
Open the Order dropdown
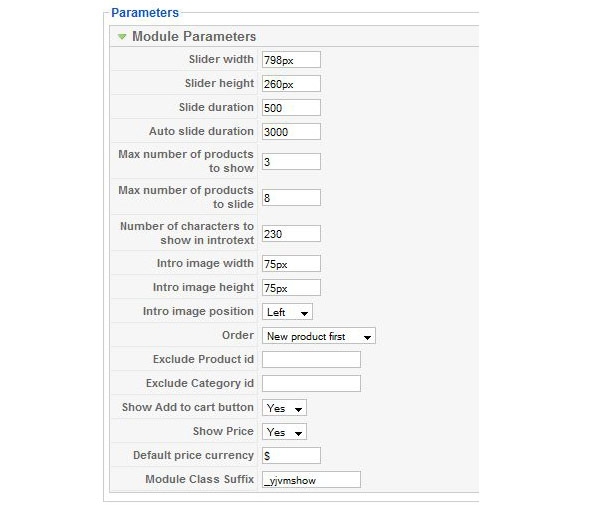pyautogui.click(x=318, y=336)
